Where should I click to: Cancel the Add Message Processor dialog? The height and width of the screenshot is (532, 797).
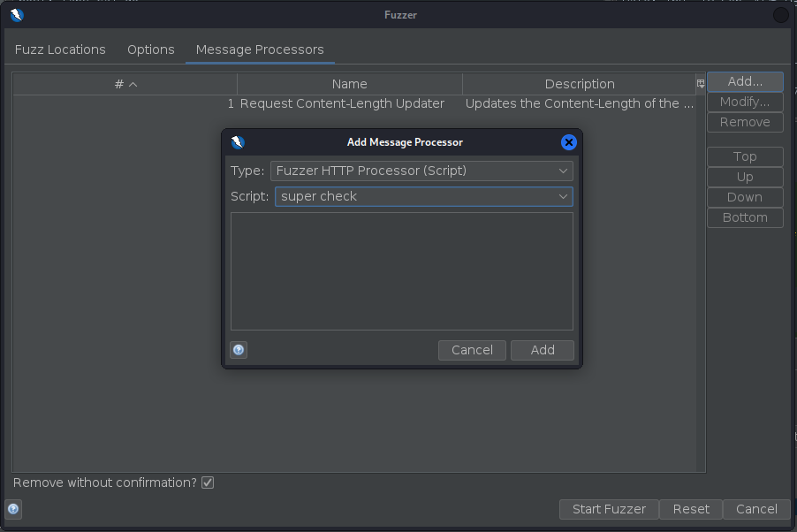[x=471, y=350]
